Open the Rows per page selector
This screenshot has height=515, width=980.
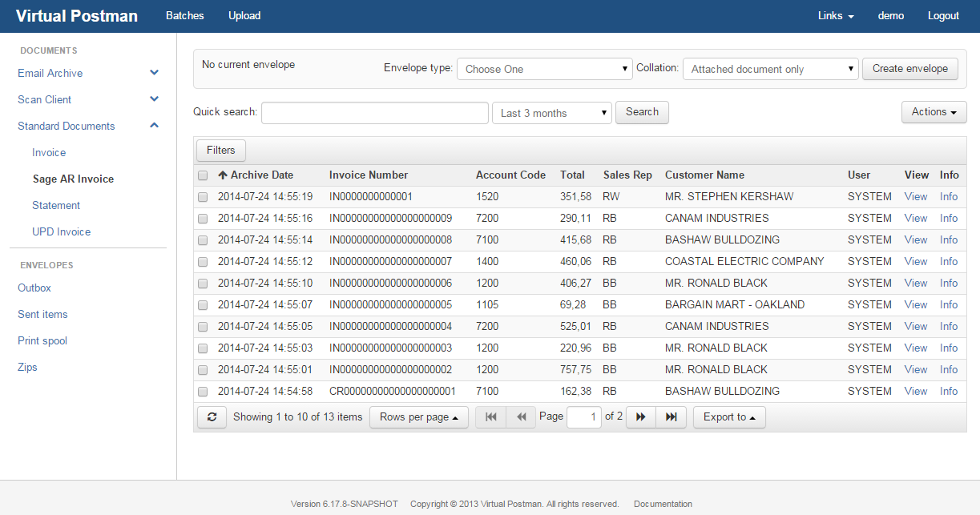pos(418,416)
